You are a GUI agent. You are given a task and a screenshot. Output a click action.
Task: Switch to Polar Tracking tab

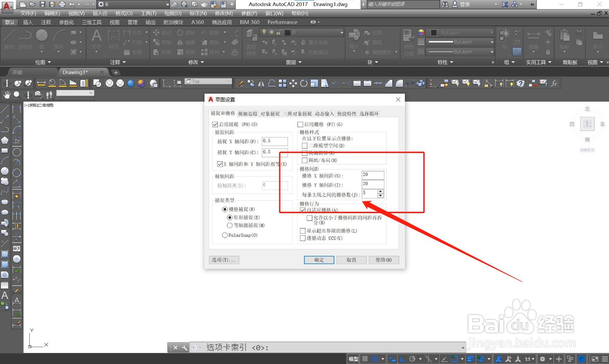click(x=248, y=114)
